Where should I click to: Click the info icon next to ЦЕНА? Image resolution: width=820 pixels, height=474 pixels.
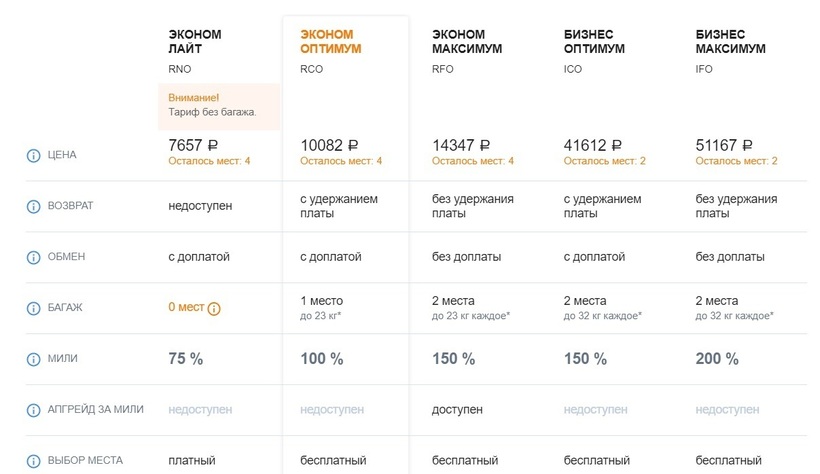[x=32, y=155]
